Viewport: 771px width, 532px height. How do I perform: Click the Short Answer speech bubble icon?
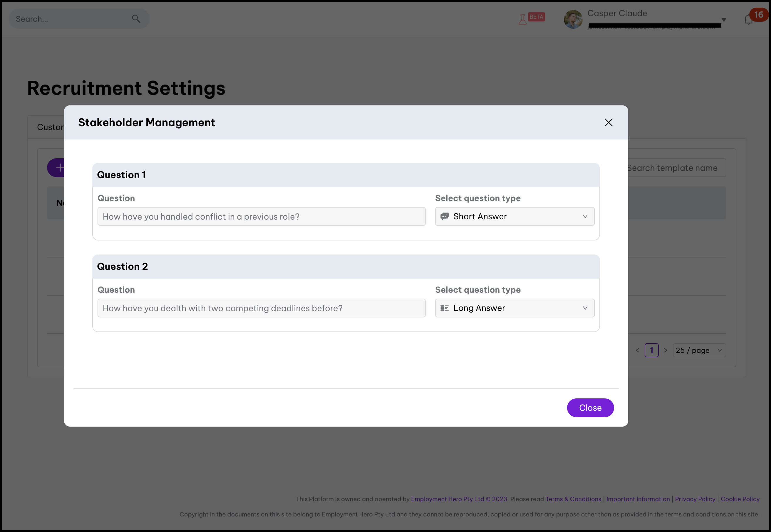(x=444, y=216)
